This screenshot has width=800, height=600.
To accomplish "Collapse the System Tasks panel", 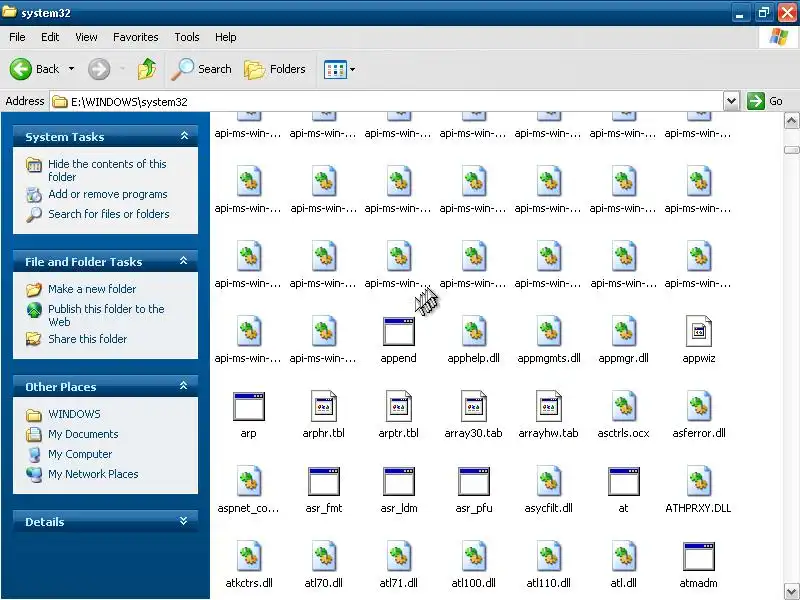I will pyautogui.click(x=184, y=136).
